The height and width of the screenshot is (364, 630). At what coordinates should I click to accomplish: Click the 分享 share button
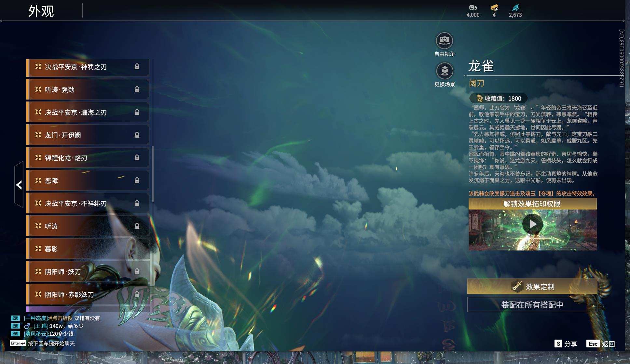click(566, 344)
